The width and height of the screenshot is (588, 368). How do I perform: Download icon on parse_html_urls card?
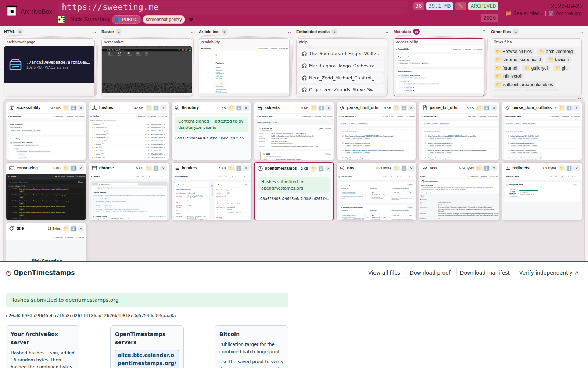coord(404,108)
